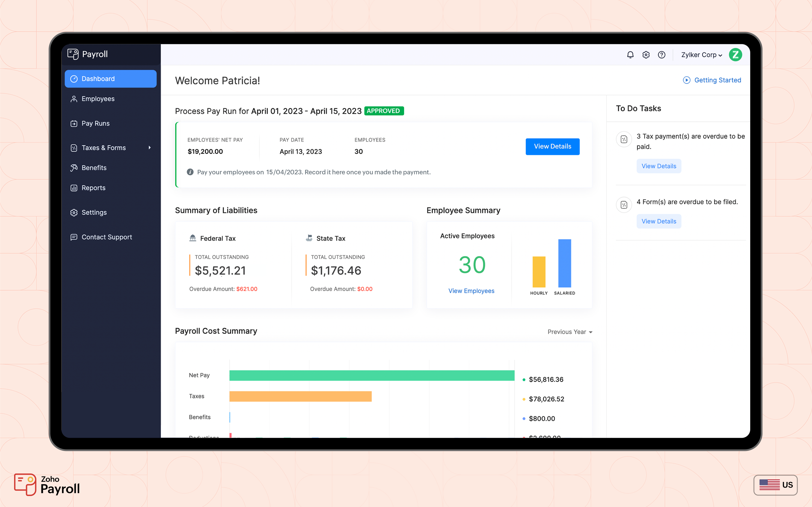
Task: Select the Employees section in the sidebar
Action: pyautogui.click(x=98, y=99)
